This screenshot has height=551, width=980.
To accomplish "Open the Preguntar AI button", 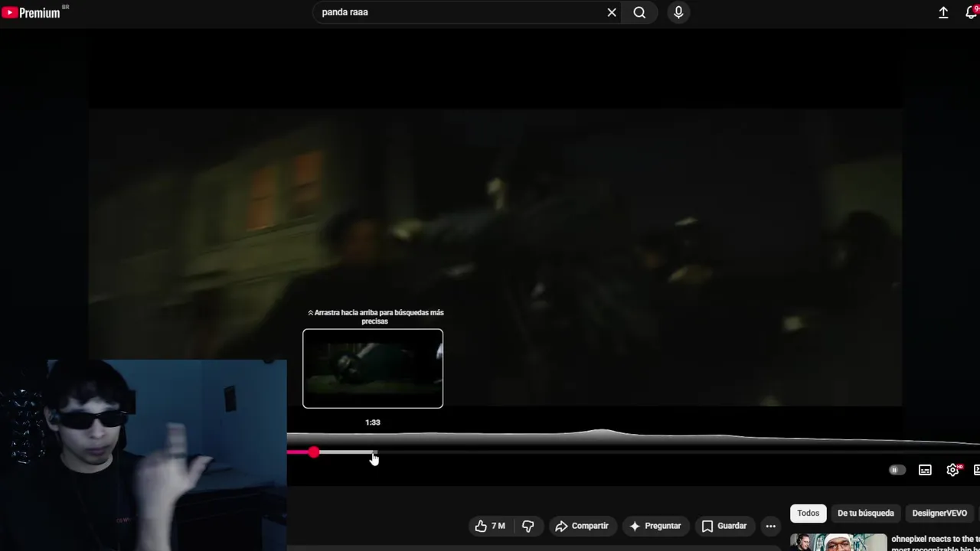I will (x=655, y=526).
